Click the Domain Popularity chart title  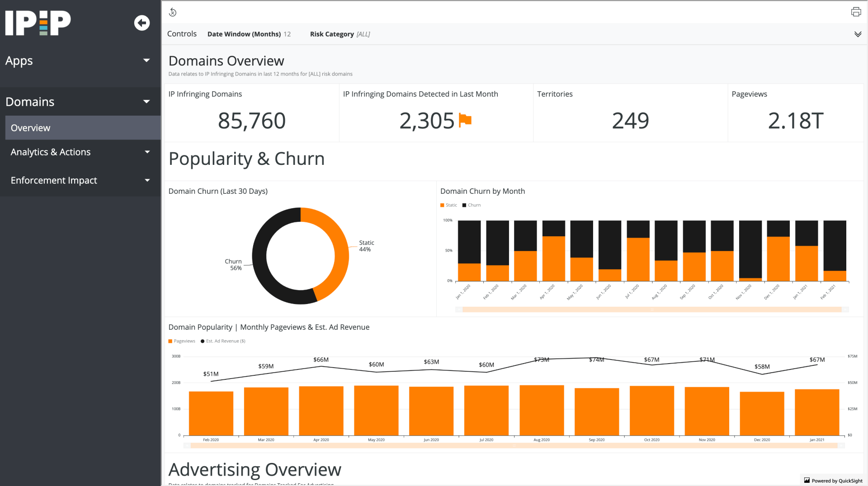pos(269,327)
